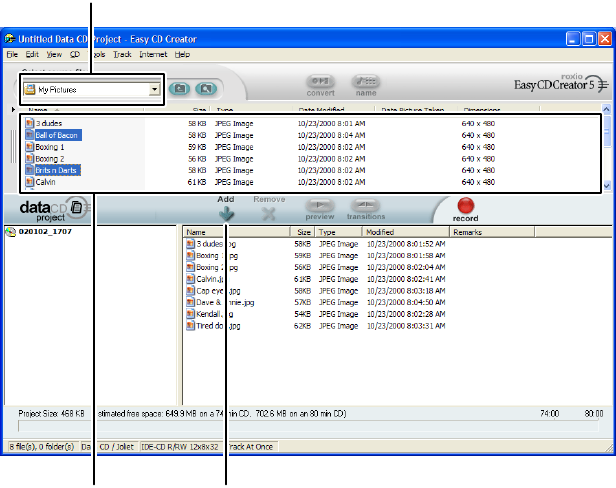Image resolution: width=616 pixels, height=488 pixels.
Task: Maximize the Easy CD Creator window
Action: [x=588, y=39]
